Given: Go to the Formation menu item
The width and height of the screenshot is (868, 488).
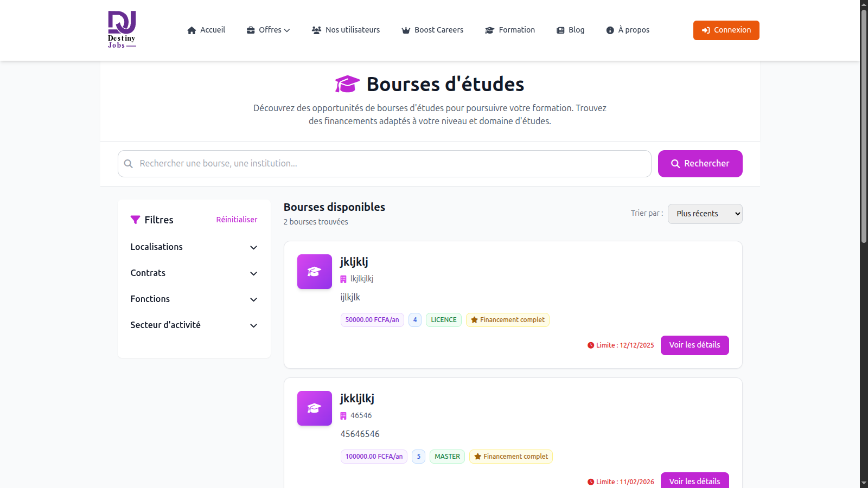Looking at the screenshot, I should pos(510,30).
